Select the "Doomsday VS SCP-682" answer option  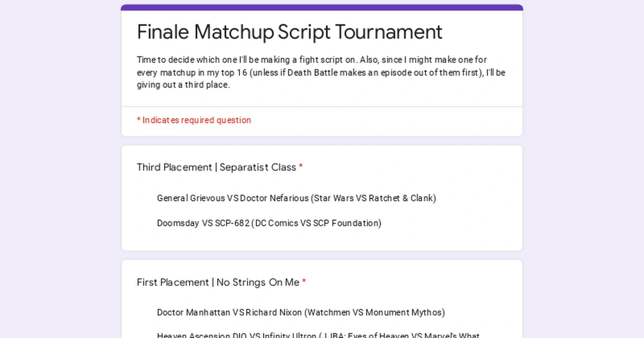click(x=268, y=223)
